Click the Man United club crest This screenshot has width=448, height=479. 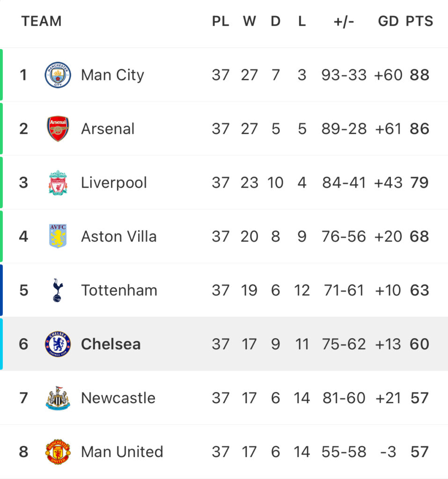[x=58, y=451]
